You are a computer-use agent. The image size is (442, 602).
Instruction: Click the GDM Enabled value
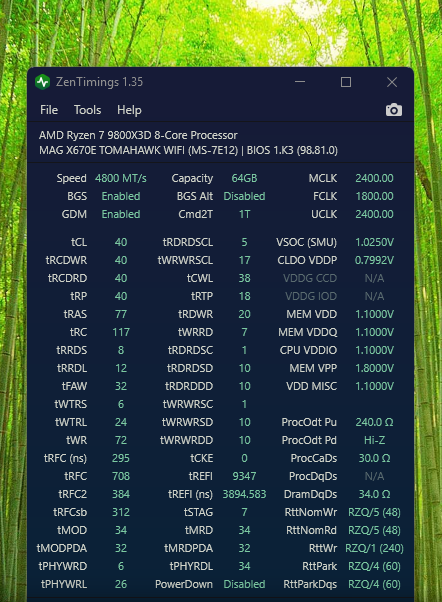coord(121,214)
